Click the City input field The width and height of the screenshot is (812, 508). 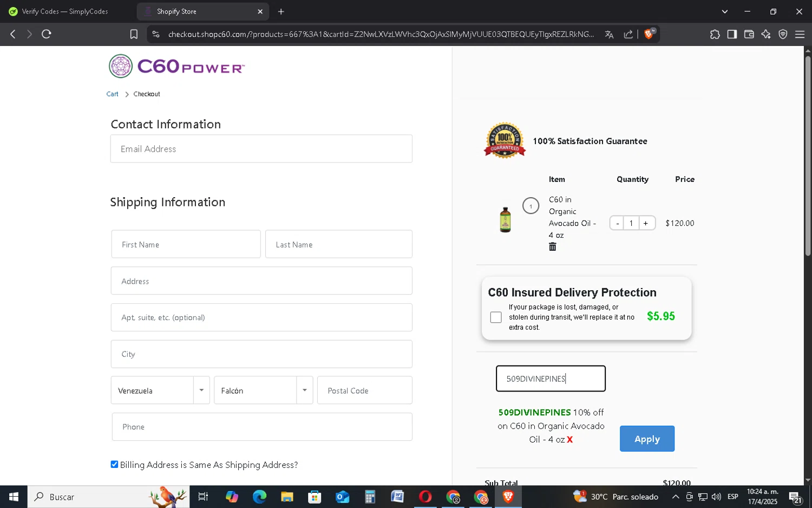261,354
